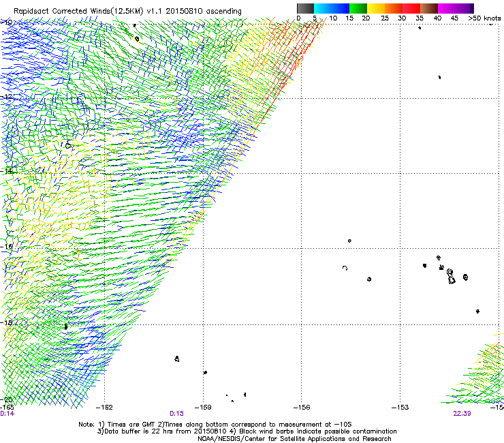Click the purple '0:15' swath time label
Screen dimensions: 504x443
tap(177, 414)
